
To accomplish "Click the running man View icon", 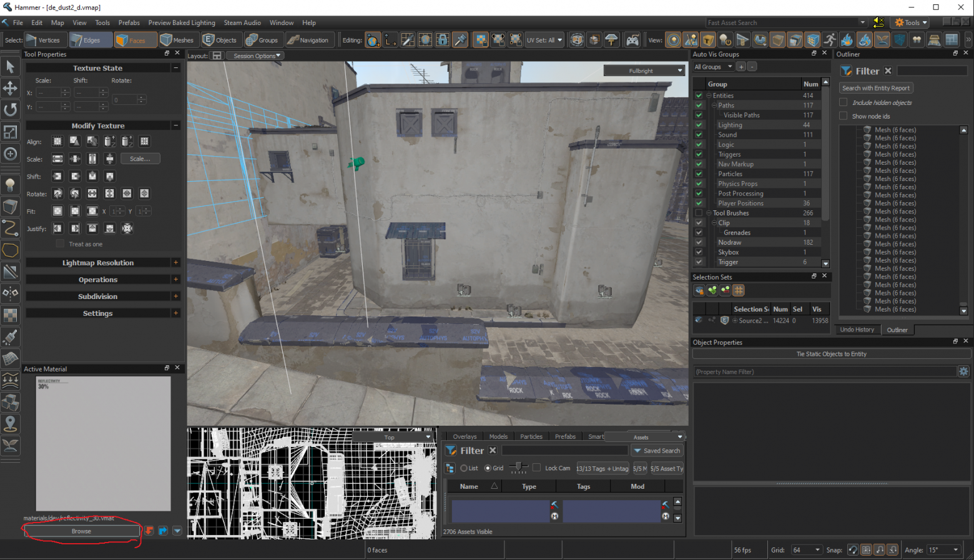I will pos(830,40).
